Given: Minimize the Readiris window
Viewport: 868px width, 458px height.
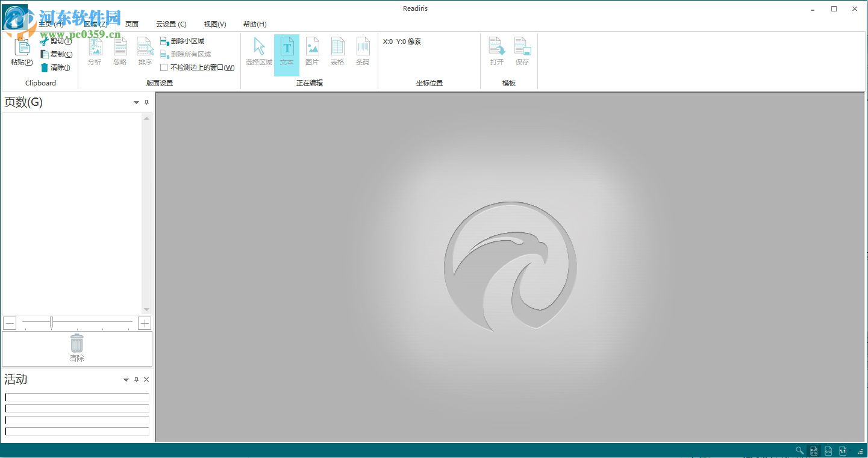Looking at the screenshot, I should (x=813, y=8).
